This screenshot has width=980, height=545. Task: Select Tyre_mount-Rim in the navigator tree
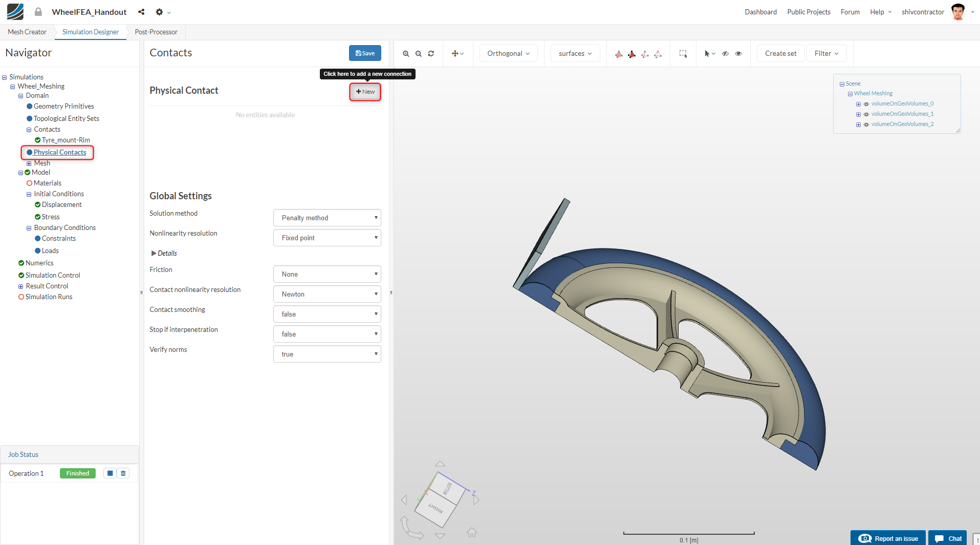(x=66, y=140)
